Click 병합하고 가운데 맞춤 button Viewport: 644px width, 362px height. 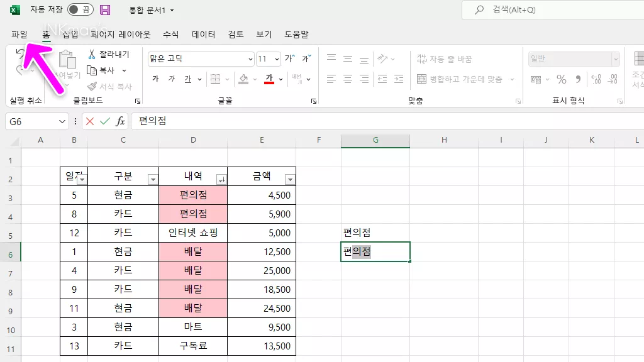tap(460, 79)
